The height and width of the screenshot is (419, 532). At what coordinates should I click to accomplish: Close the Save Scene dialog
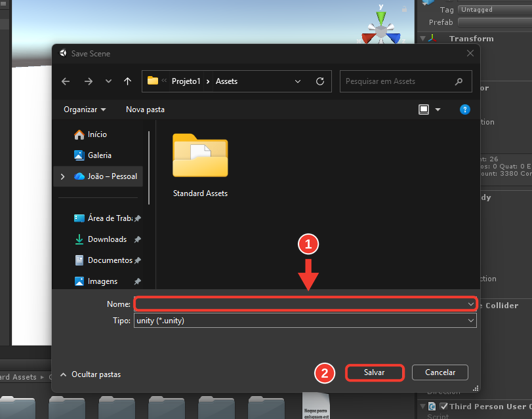click(x=470, y=53)
